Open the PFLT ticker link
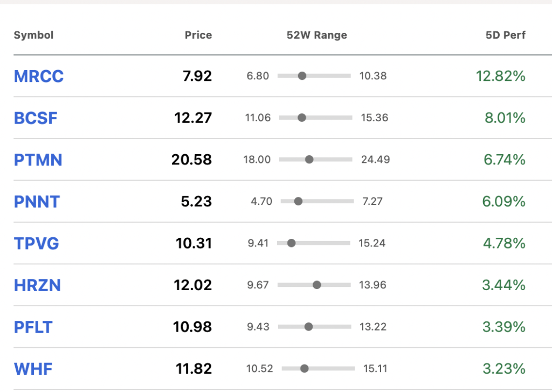The image size is (552, 392). point(33,327)
